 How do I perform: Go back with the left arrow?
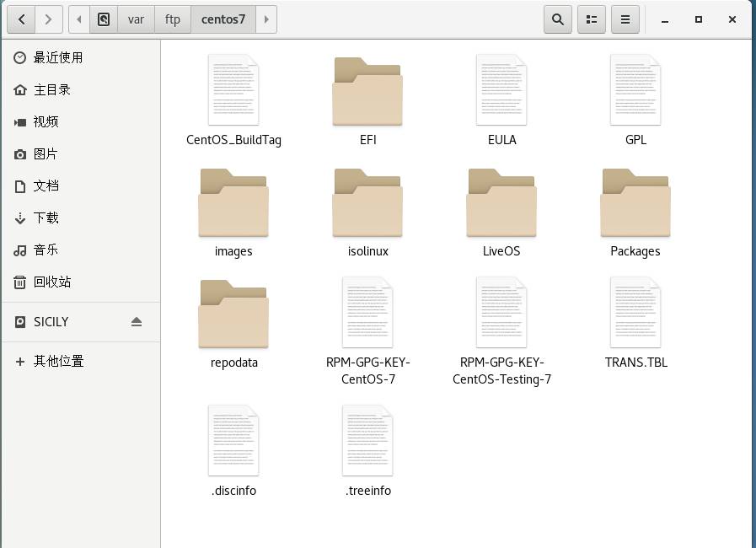click(x=21, y=19)
